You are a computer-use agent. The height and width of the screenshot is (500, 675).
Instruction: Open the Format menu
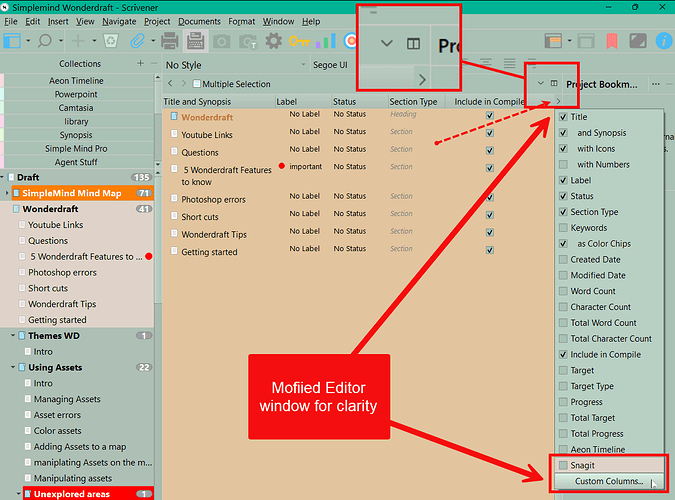[x=241, y=21]
